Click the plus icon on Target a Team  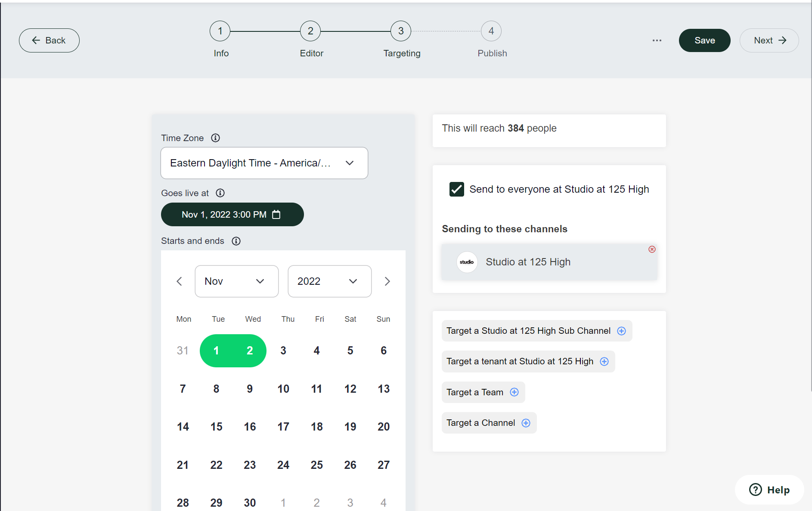click(514, 392)
